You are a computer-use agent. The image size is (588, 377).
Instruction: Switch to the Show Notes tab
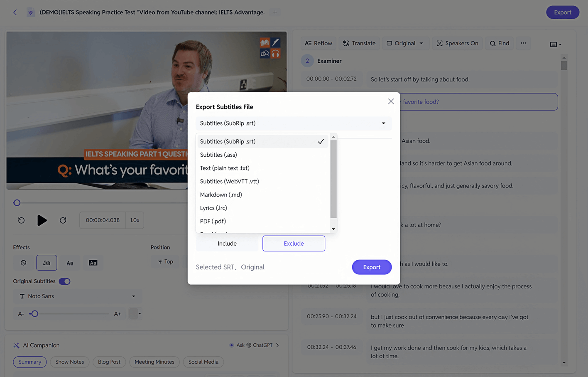click(x=70, y=362)
